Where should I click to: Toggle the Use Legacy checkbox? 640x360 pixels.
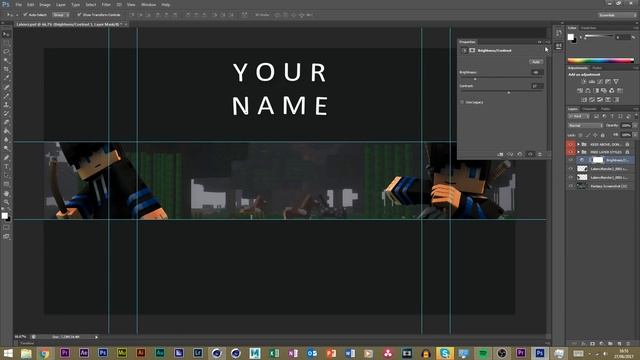[x=462, y=102]
